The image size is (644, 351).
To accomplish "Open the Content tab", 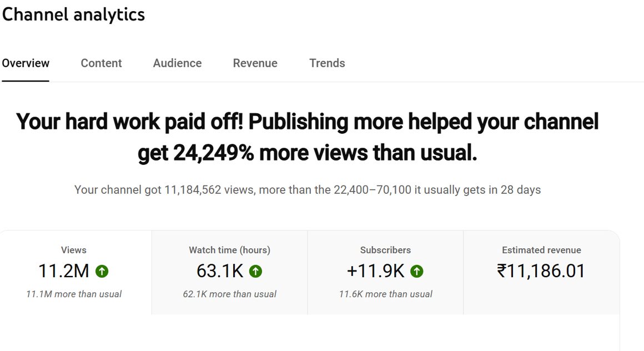I will click(101, 63).
